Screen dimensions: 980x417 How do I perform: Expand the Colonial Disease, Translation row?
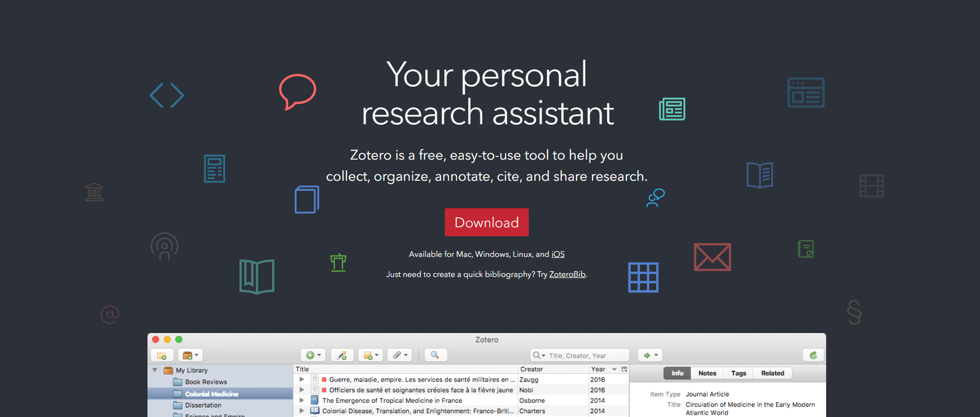pos(302,411)
